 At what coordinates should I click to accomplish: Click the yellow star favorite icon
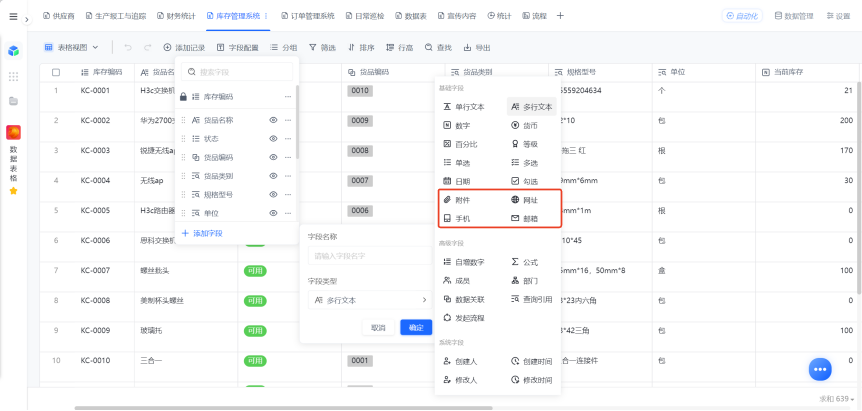13,191
